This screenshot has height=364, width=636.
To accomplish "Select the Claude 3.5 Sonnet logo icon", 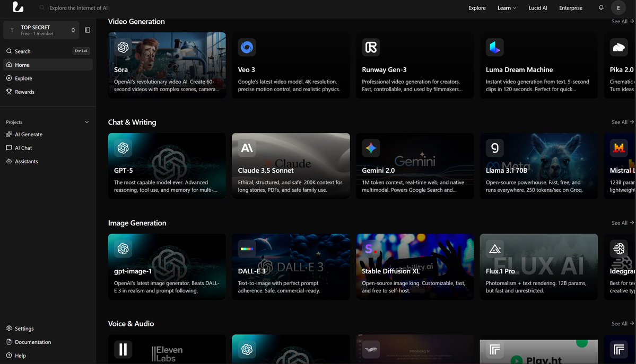I will coord(246,148).
